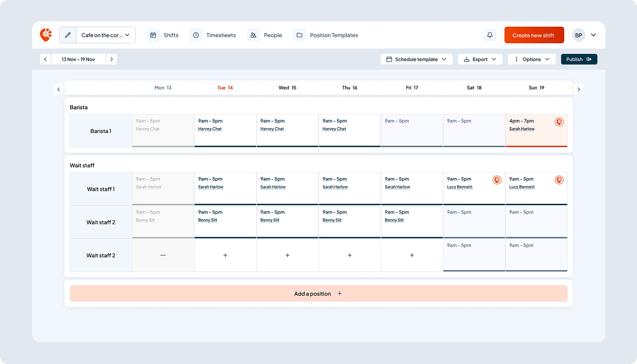Viewport: 637px width, 364px height.
Task: Click orange badge on Lucy Bennett Saturday shift
Action: click(497, 180)
